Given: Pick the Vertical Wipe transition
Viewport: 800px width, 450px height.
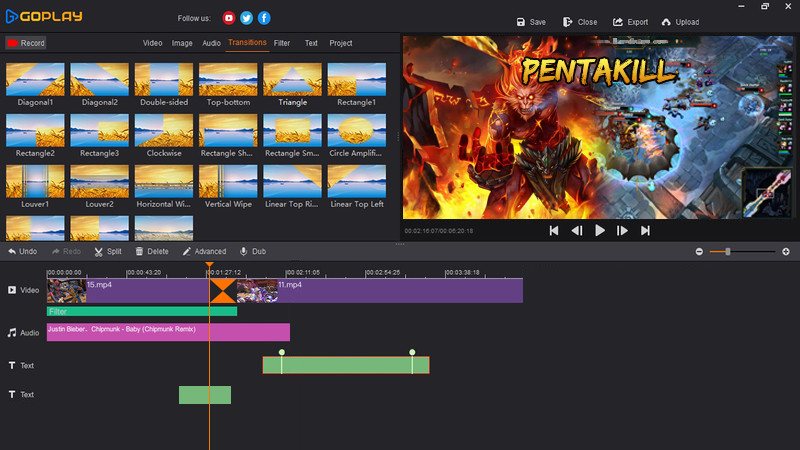Looking at the screenshot, I should 228,186.
